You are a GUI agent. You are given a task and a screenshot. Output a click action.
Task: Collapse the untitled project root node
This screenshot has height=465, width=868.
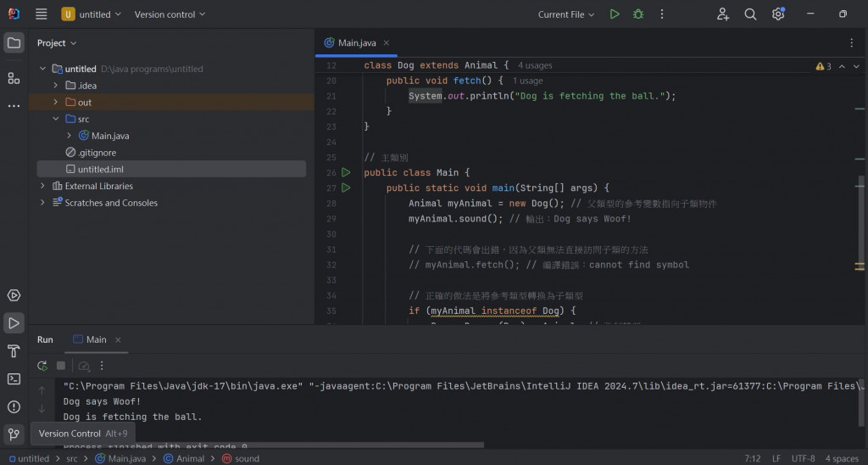(x=42, y=69)
